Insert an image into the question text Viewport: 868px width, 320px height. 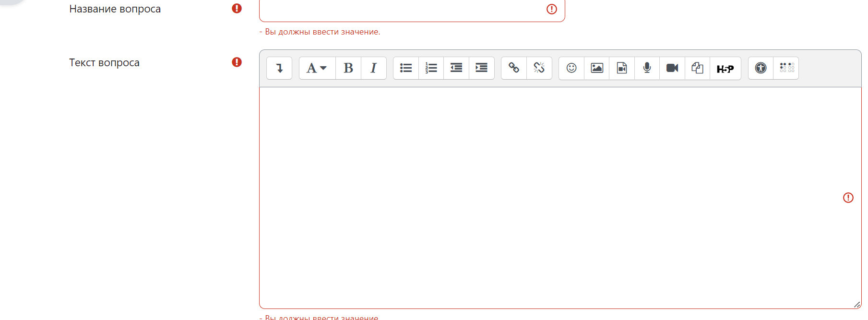pos(596,68)
